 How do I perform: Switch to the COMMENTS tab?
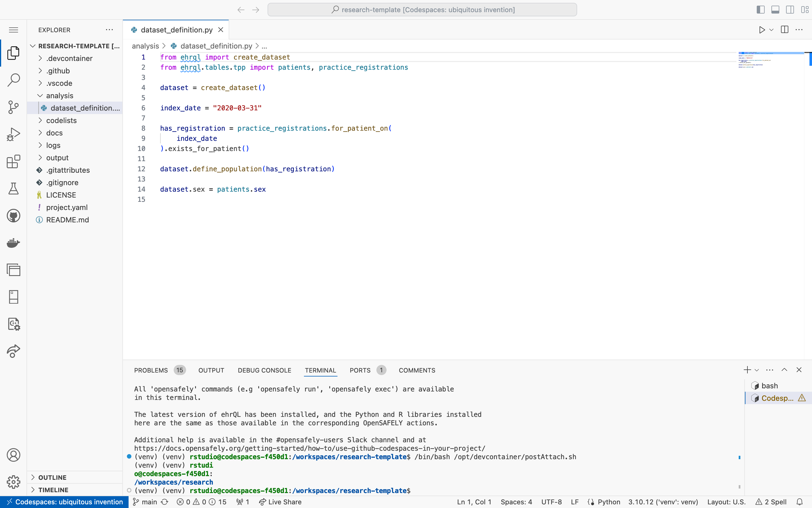click(417, 370)
